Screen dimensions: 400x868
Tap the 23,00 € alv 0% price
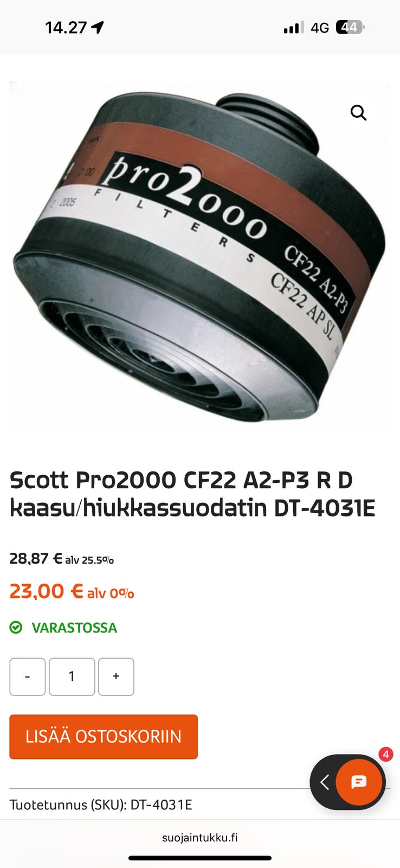click(72, 591)
